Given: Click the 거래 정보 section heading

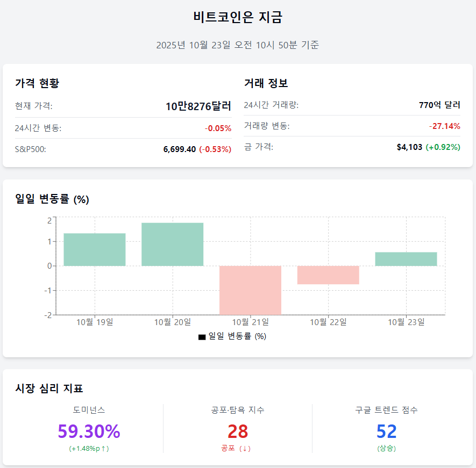Looking at the screenshot, I should 266,83.
